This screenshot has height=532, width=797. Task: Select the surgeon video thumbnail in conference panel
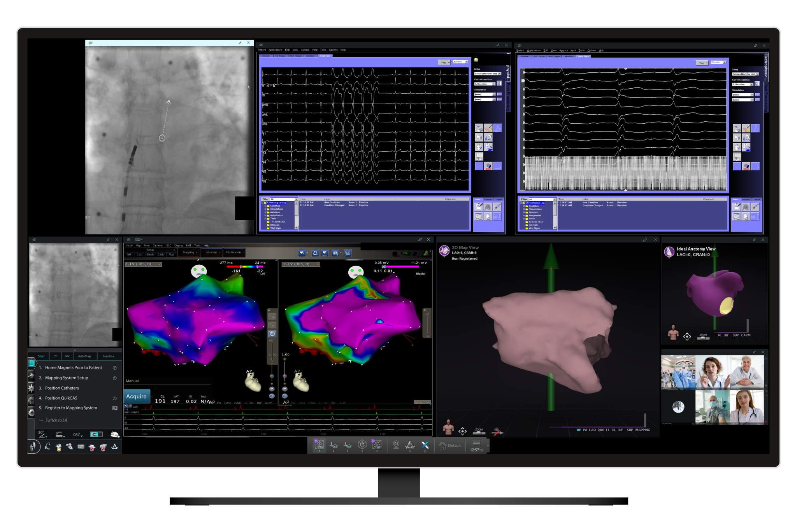(678, 372)
